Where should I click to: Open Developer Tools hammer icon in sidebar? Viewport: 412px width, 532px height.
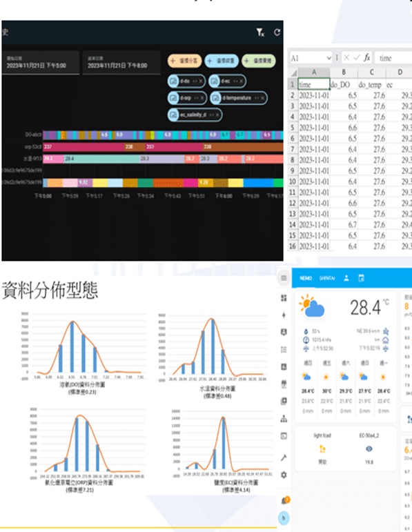284,457
